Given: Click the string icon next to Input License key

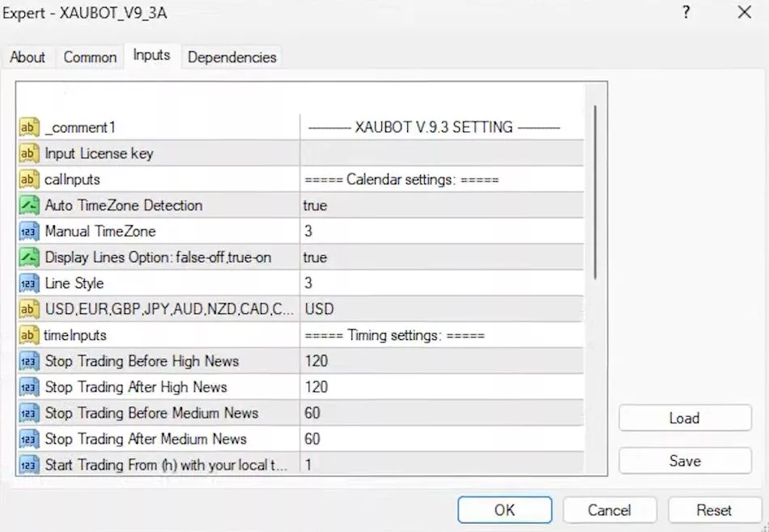Looking at the screenshot, I should click(29, 153).
